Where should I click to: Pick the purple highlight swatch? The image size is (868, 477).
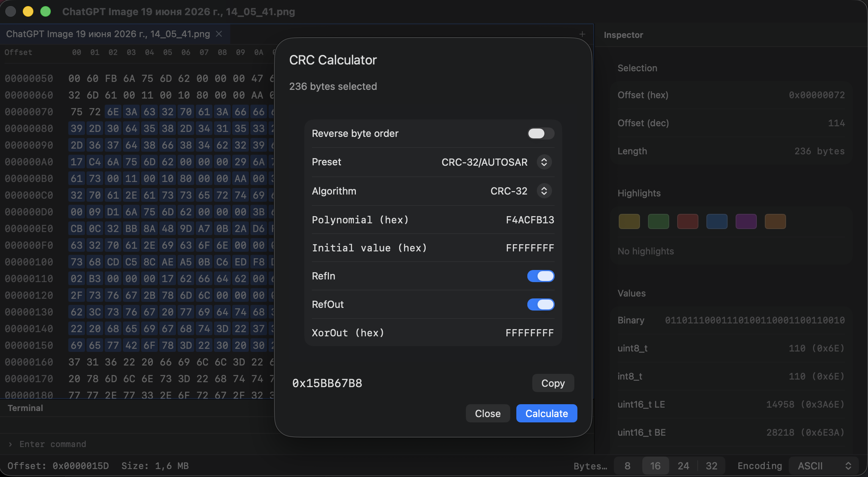coord(746,221)
